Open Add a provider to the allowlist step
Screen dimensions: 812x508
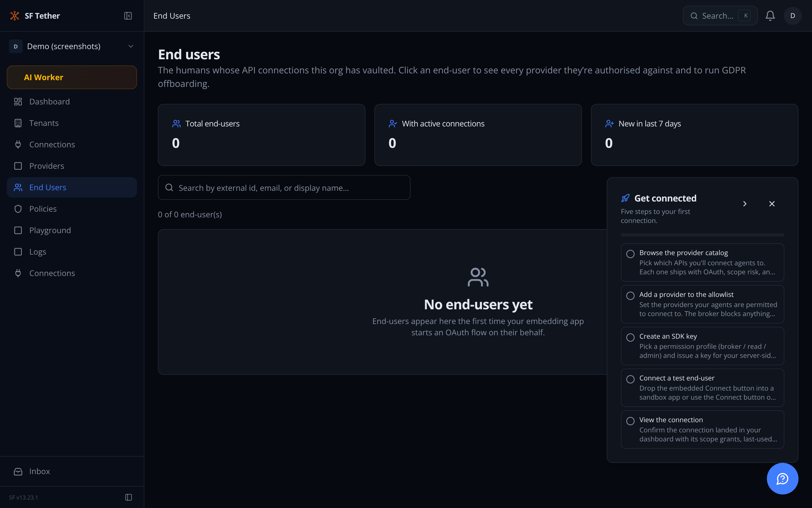[702, 304]
